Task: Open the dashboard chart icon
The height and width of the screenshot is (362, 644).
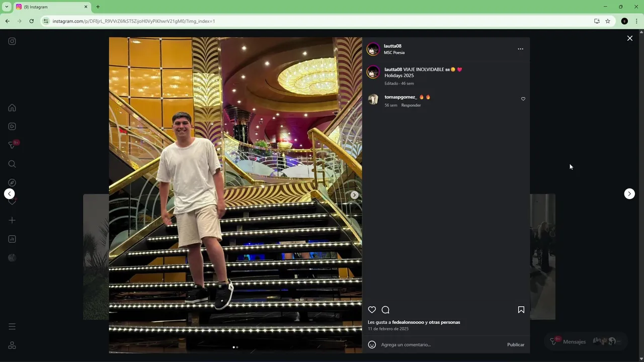Action: [12, 239]
